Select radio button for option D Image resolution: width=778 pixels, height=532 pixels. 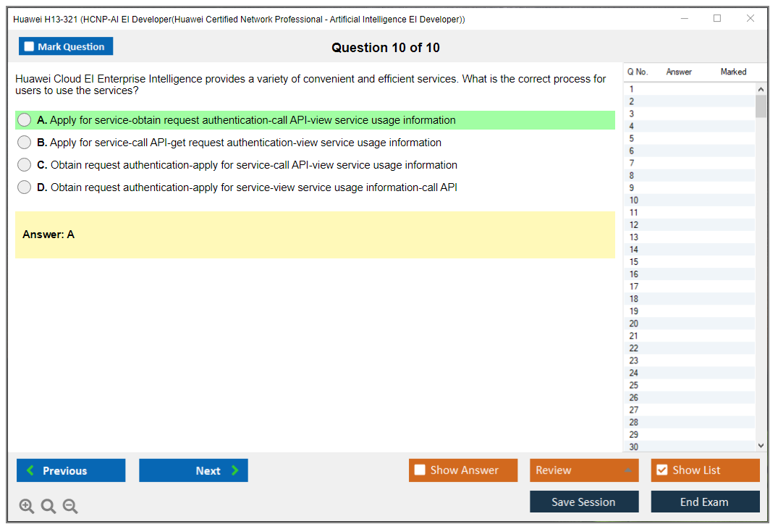(25, 187)
